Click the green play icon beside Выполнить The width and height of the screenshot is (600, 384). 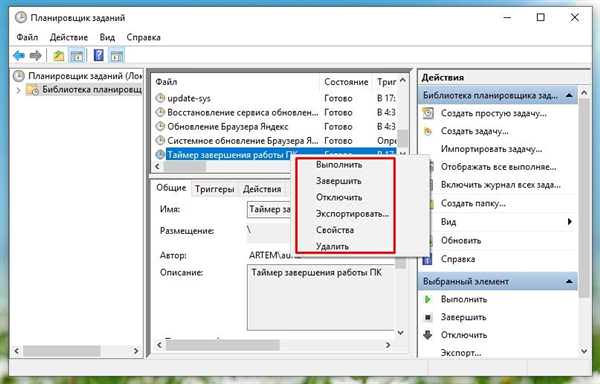click(x=428, y=299)
